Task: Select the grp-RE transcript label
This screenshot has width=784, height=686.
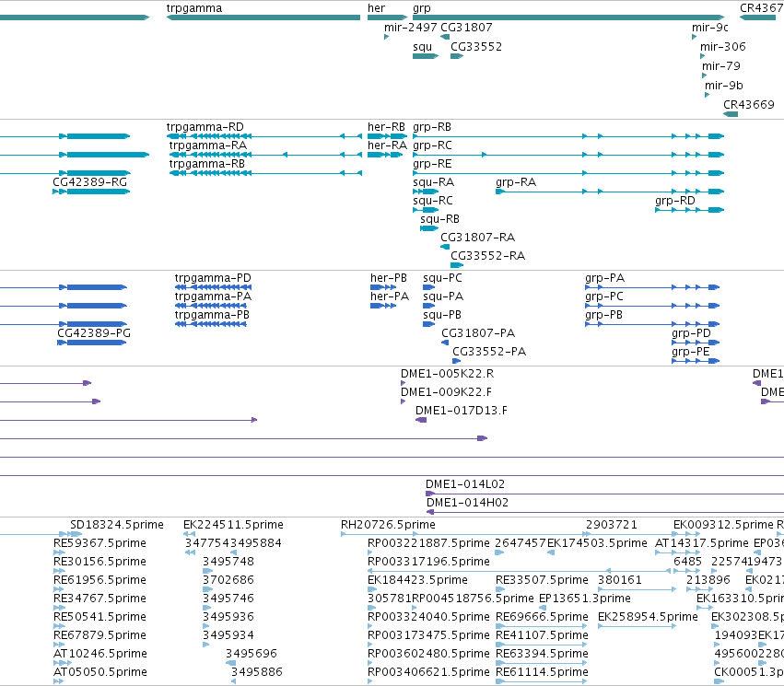Action: [432, 164]
